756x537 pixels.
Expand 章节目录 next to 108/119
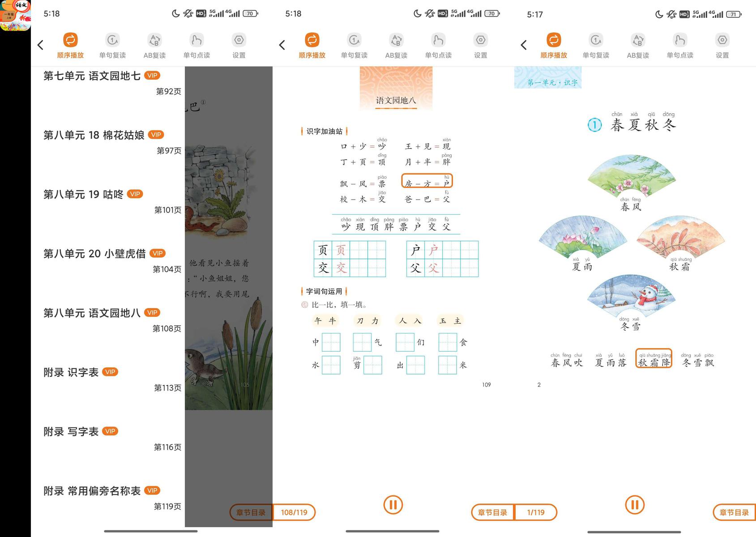251,512
